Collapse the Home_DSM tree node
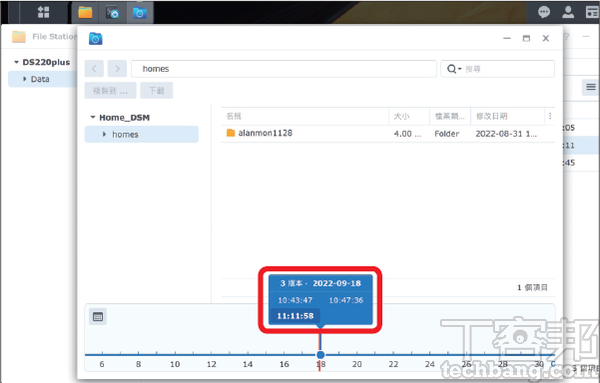 pos(93,117)
